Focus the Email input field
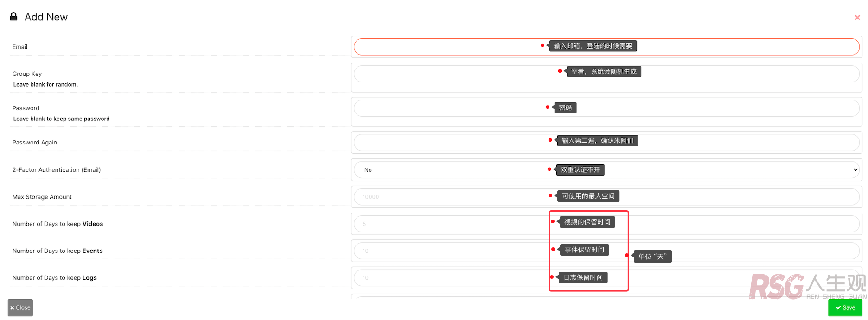868x320 pixels. (x=606, y=47)
